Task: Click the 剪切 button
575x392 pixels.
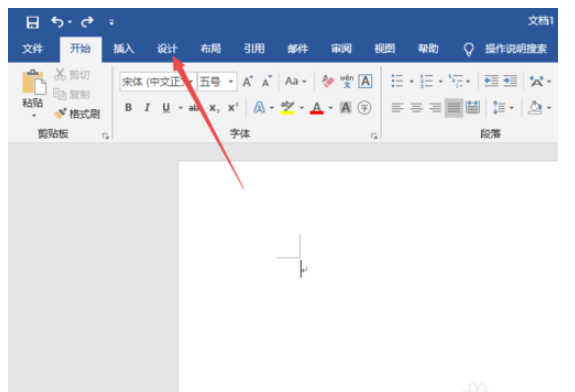Action: tap(72, 75)
